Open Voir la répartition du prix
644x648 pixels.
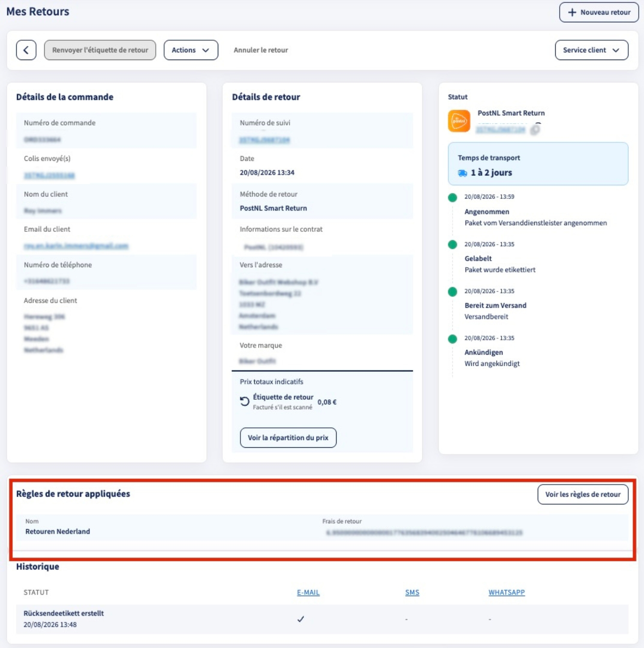pos(288,438)
